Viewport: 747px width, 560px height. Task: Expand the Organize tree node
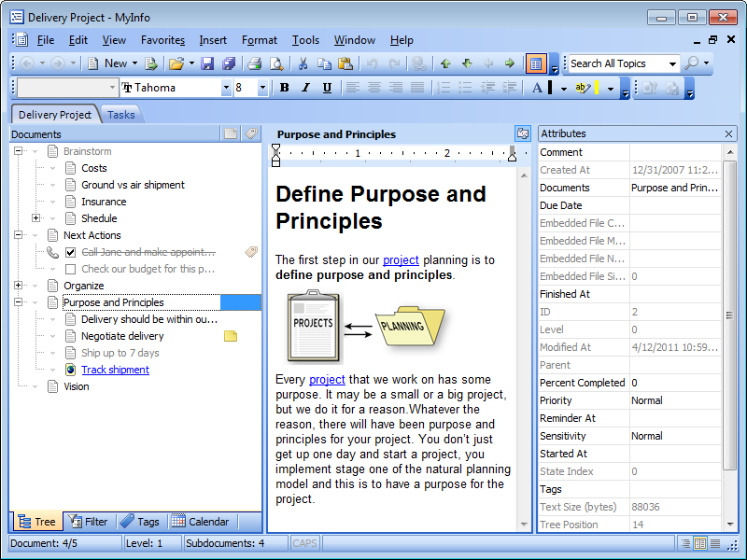click(18, 286)
